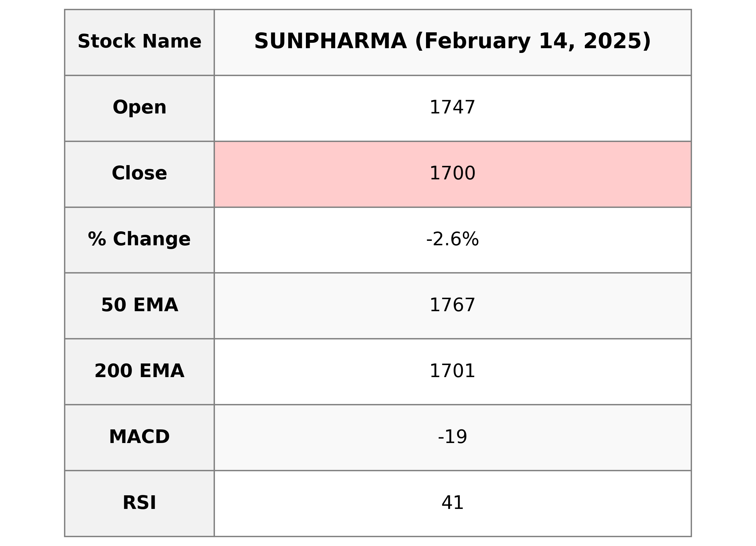
Task: Select the 50 EMA row label
Action: tap(139, 305)
